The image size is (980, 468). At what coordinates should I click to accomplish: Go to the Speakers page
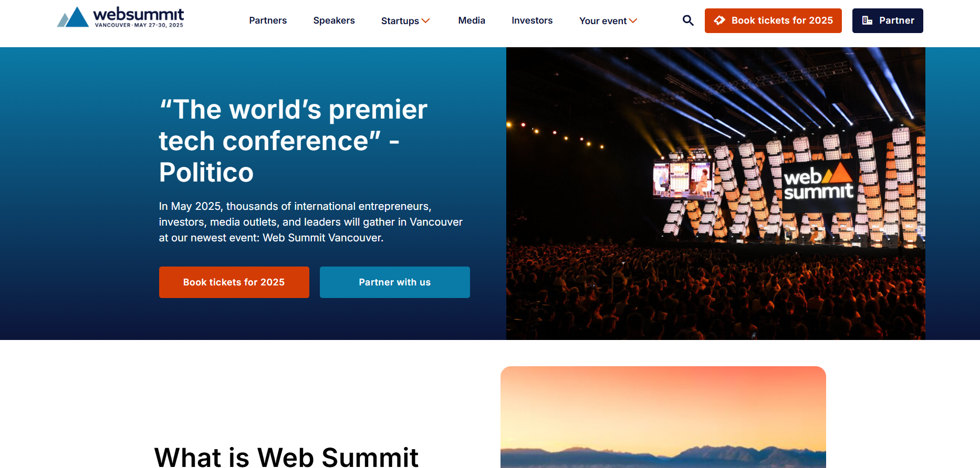pyautogui.click(x=334, y=20)
